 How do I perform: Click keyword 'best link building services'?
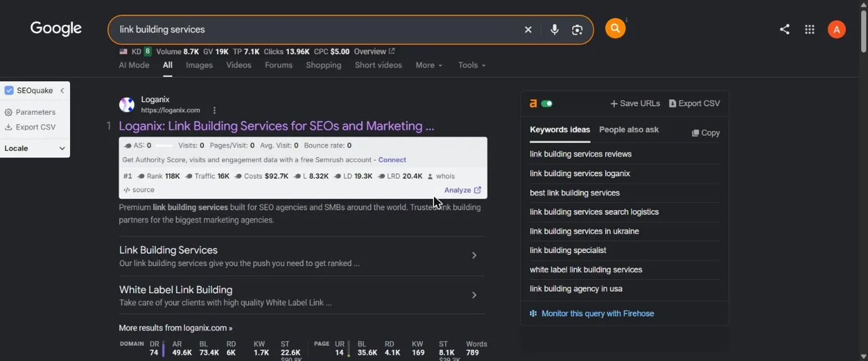[x=575, y=193]
